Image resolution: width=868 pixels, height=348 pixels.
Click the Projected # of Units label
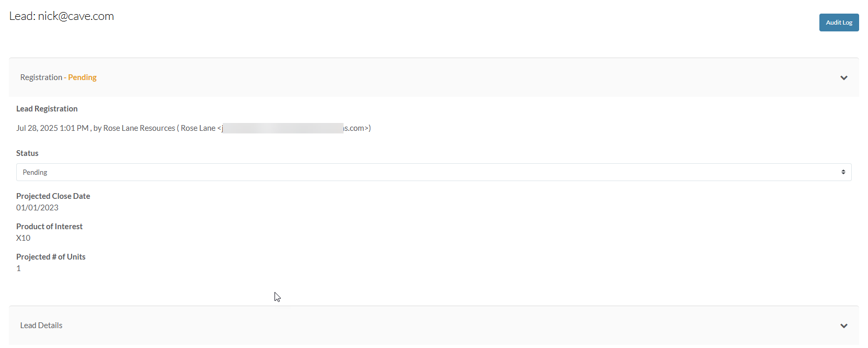51,257
